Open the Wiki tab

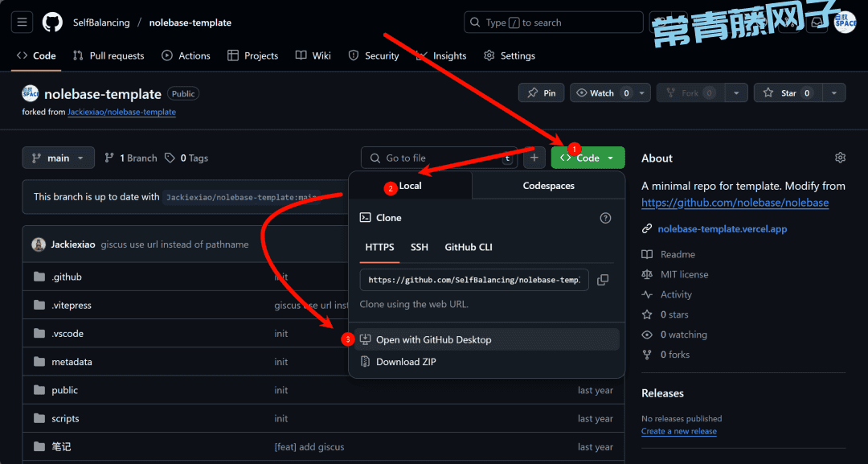point(313,55)
